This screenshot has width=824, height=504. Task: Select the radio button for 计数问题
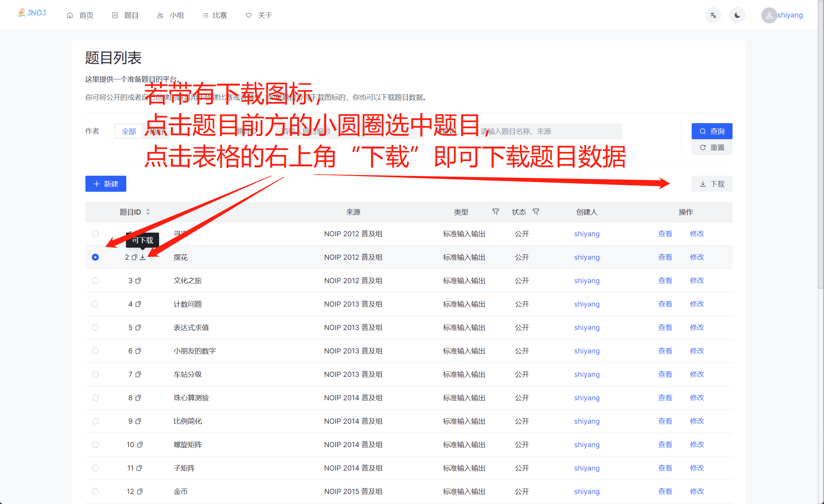95,304
